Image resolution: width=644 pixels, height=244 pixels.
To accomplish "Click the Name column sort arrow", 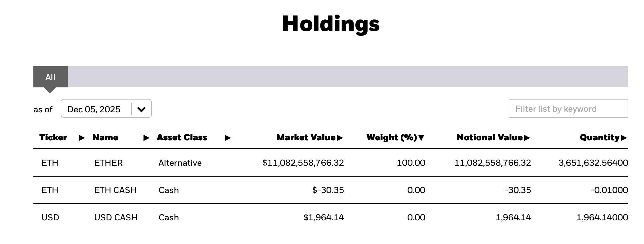I will (x=146, y=137).
